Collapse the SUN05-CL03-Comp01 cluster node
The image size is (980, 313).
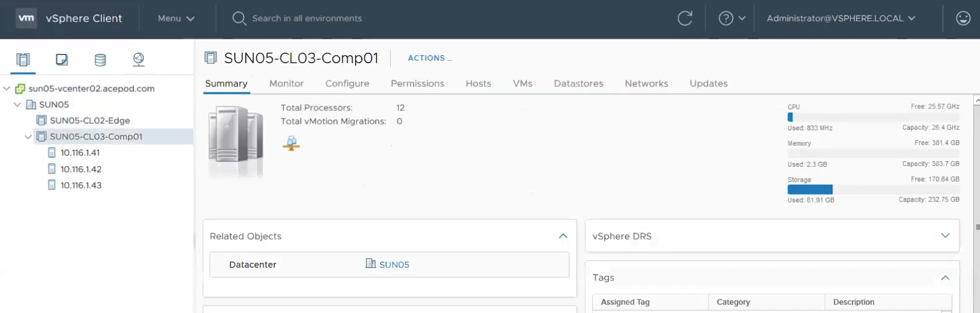tap(28, 136)
